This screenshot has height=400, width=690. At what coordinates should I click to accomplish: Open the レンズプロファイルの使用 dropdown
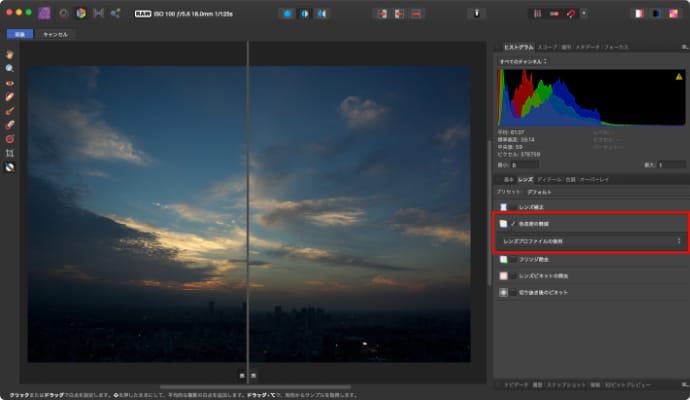[590, 241]
